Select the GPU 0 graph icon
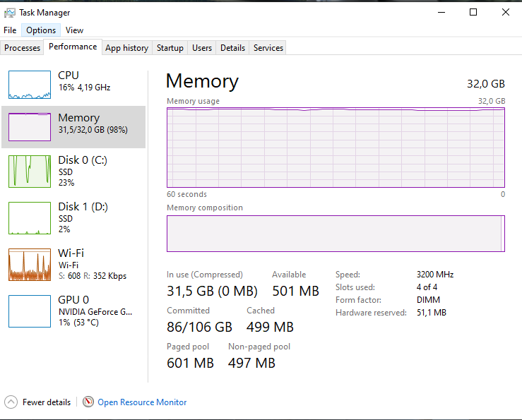 30,311
